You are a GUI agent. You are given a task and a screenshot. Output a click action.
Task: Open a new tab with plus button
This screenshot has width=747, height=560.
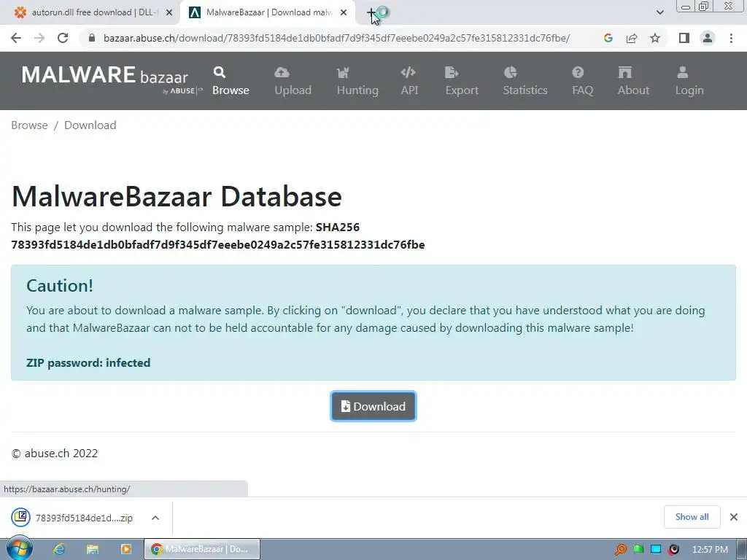coord(371,13)
